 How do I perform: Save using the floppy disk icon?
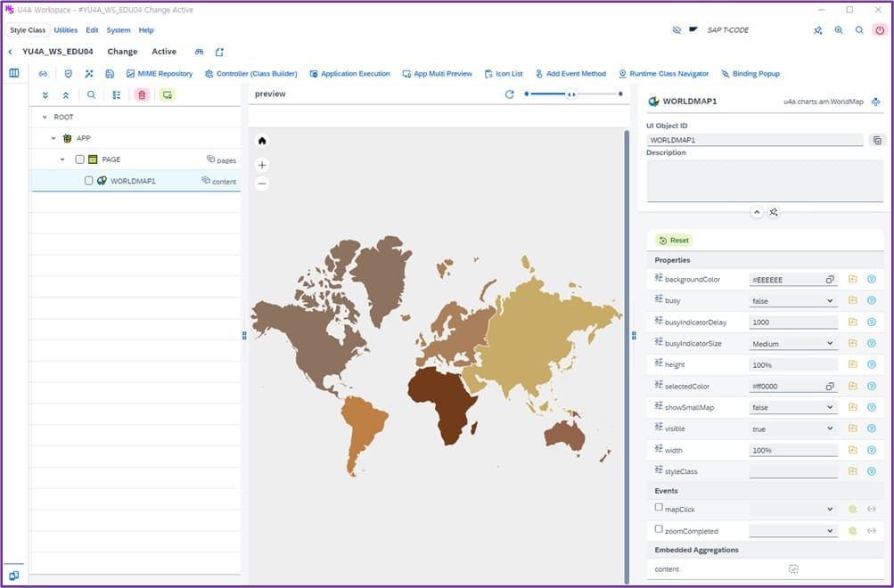point(110,73)
